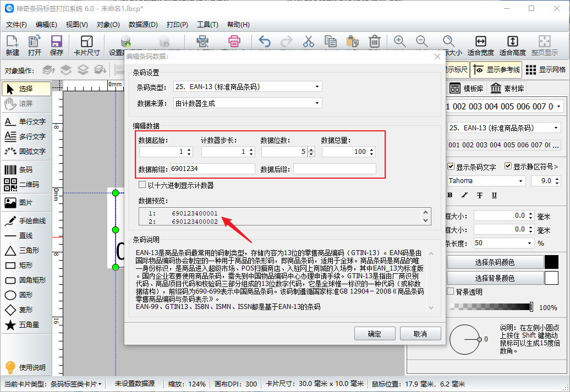Switch to the material library (素材库) tab

[507, 89]
